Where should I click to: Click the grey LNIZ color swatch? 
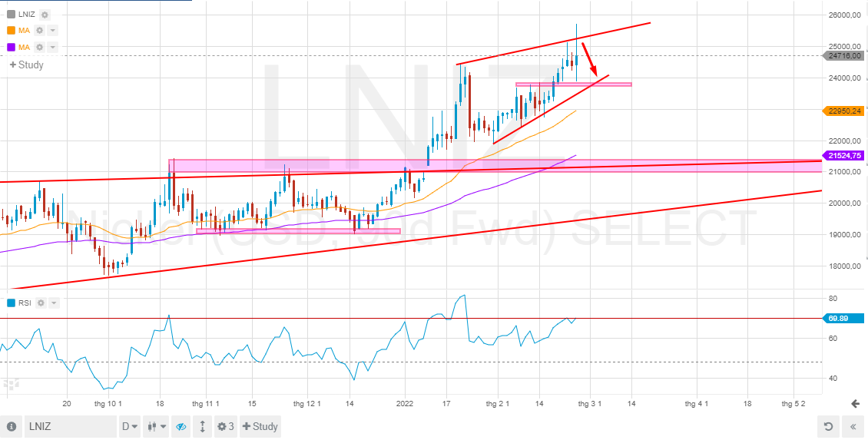pyautogui.click(x=11, y=15)
